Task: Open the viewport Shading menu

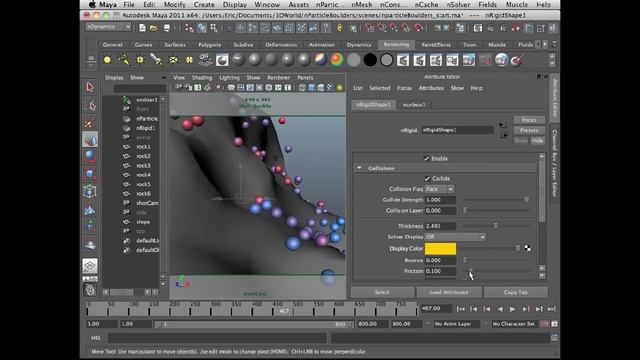Action: [202, 77]
